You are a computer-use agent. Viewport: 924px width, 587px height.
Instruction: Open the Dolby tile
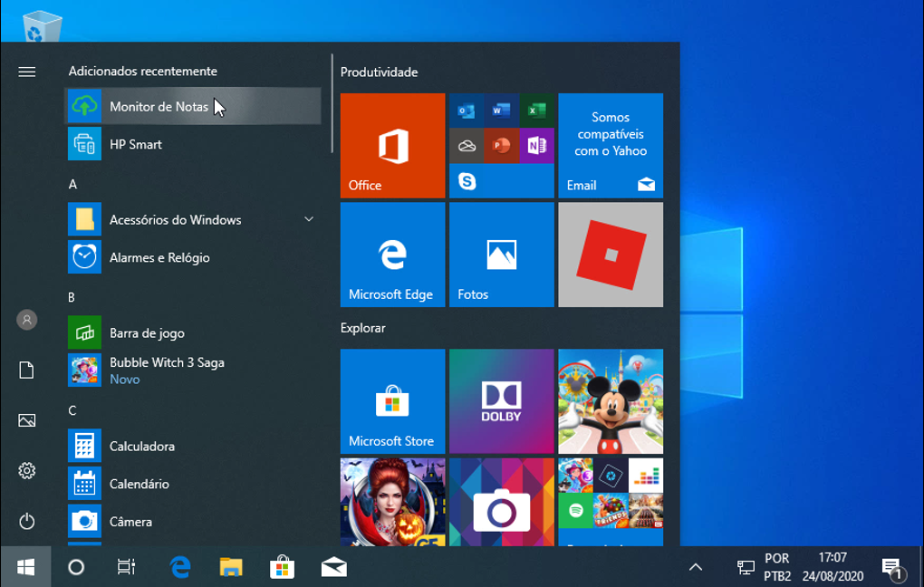[x=502, y=401]
